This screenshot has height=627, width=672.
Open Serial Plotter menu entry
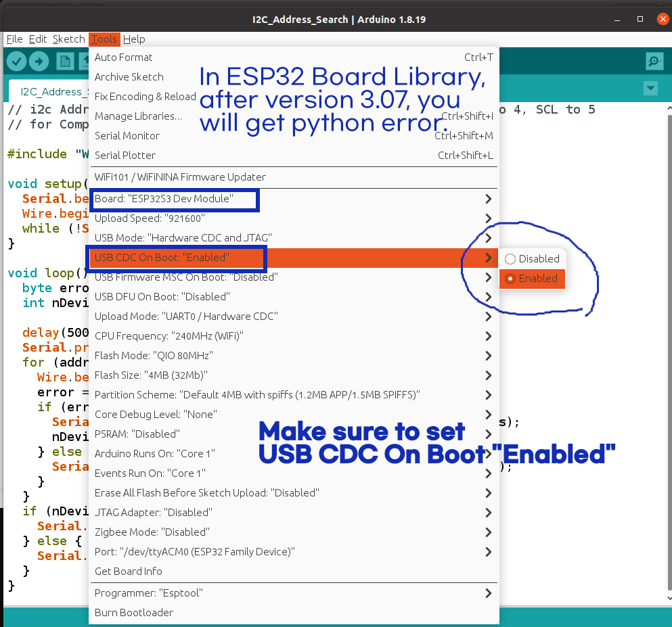(294, 156)
